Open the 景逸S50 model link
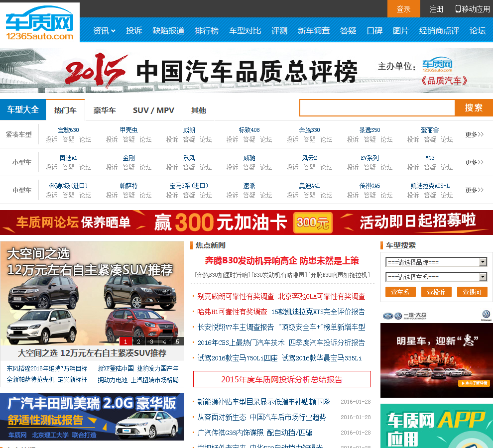Image resolution: width=493 pixels, height=448 pixels. click(370, 130)
